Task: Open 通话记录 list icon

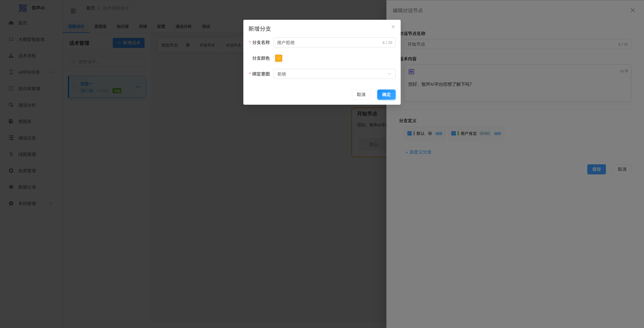Action: (x=11, y=138)
